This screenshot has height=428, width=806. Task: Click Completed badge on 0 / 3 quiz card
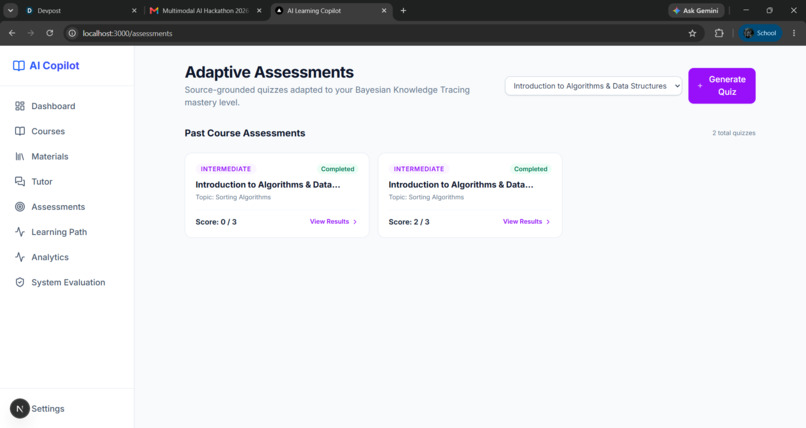point(337,169)
